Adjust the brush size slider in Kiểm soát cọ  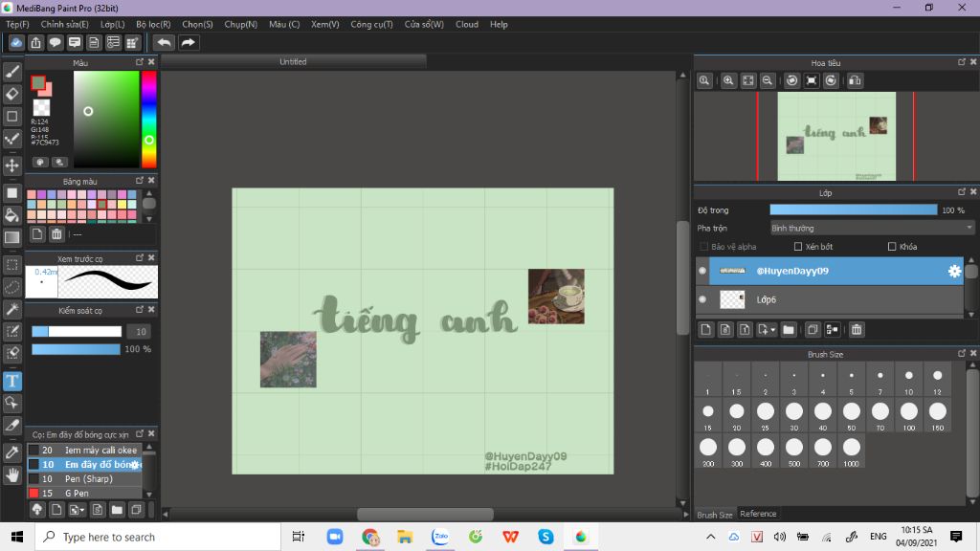pyautogui.click(x=77, y=332)
